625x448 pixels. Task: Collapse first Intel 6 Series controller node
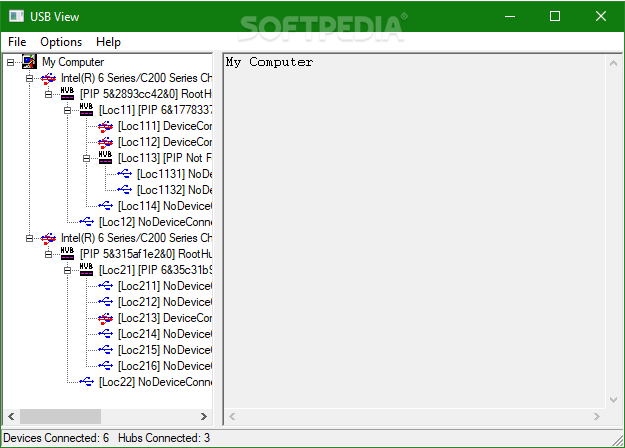(x=29, y=79)
